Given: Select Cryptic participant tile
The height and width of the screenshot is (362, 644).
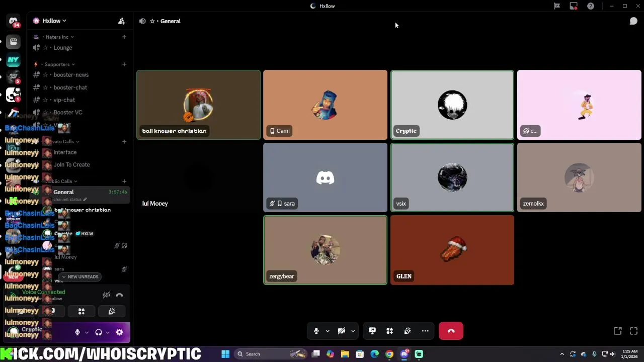Looking at the screenshot, I should [452, 105].
